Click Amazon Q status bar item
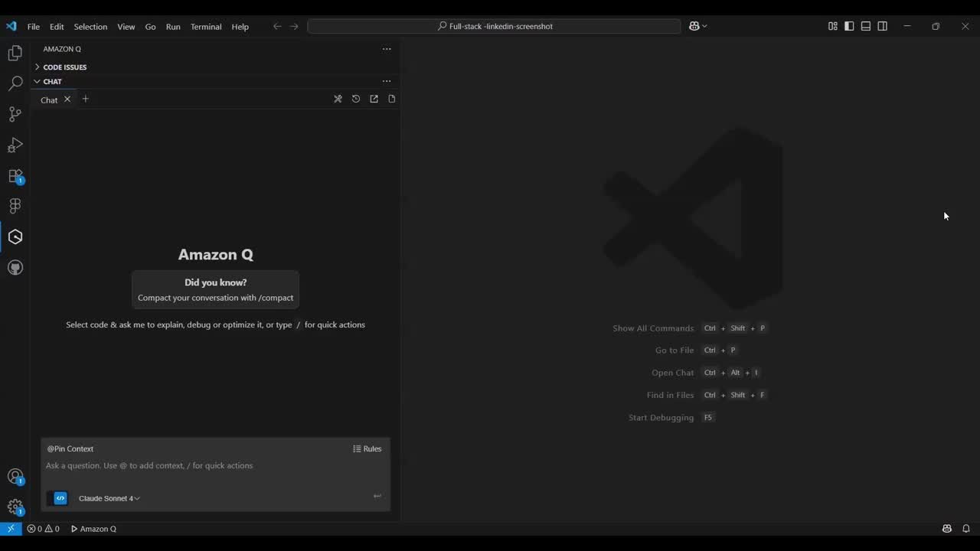This screenshot has width=980, height=551. [x=93, y=529]
